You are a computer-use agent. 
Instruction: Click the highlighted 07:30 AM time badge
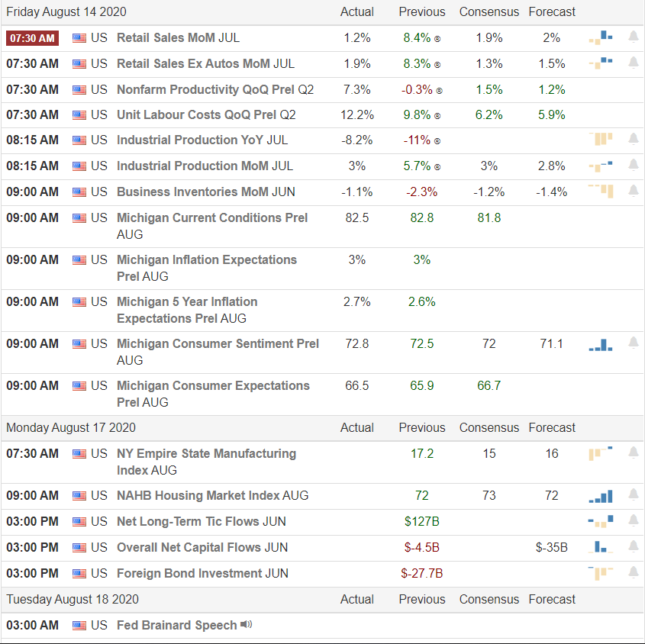32,37
